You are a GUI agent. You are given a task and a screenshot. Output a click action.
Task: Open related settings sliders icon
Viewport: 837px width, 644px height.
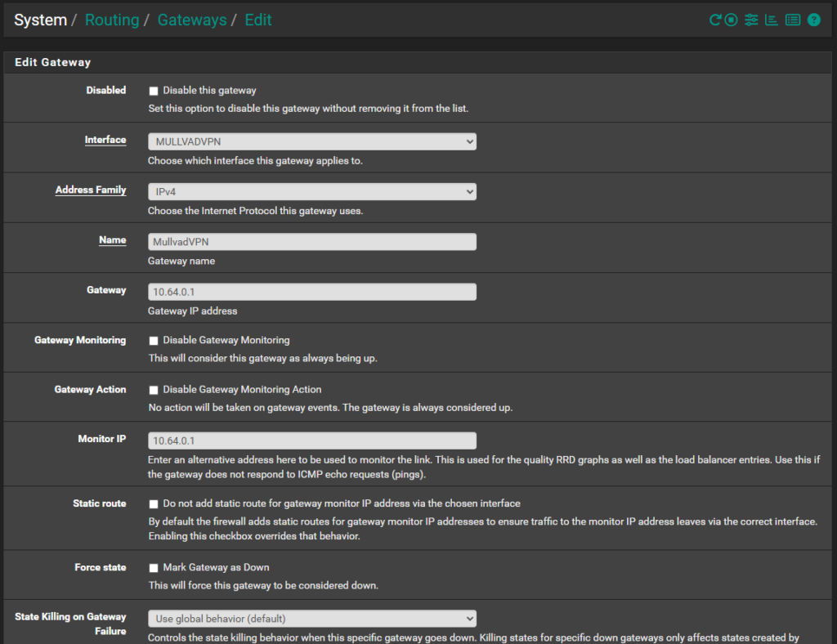(751, 20)
